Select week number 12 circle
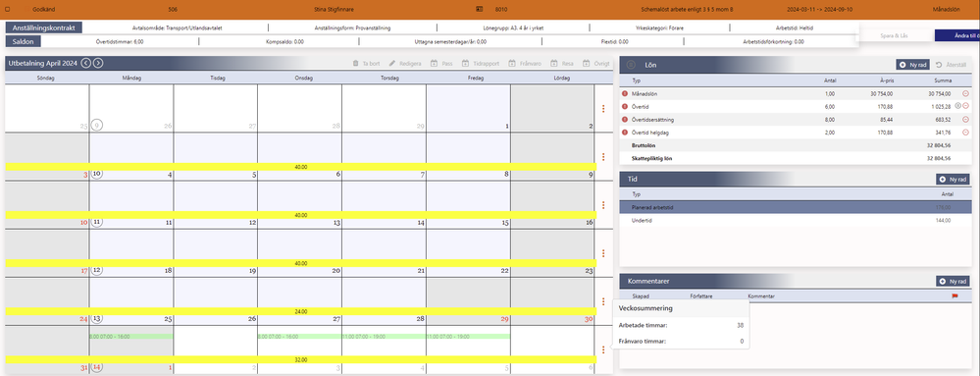Screen dimensions: 980x376 [x=96, y=270]
